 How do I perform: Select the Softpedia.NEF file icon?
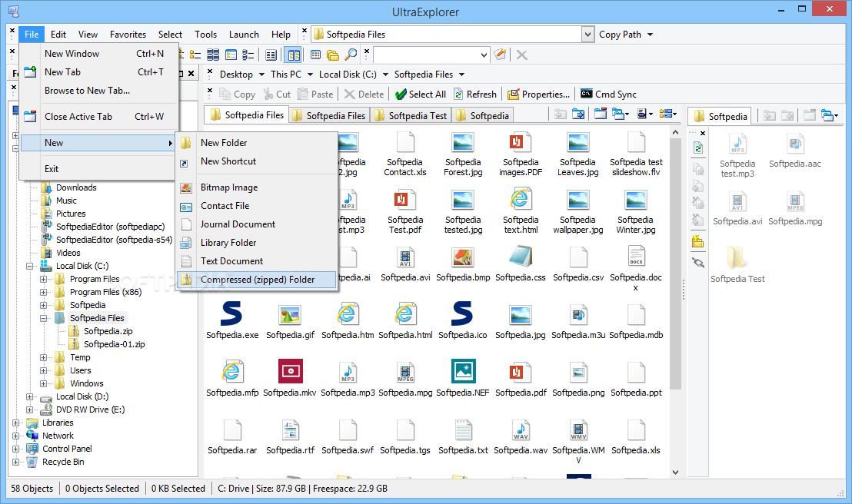(463, 372)
